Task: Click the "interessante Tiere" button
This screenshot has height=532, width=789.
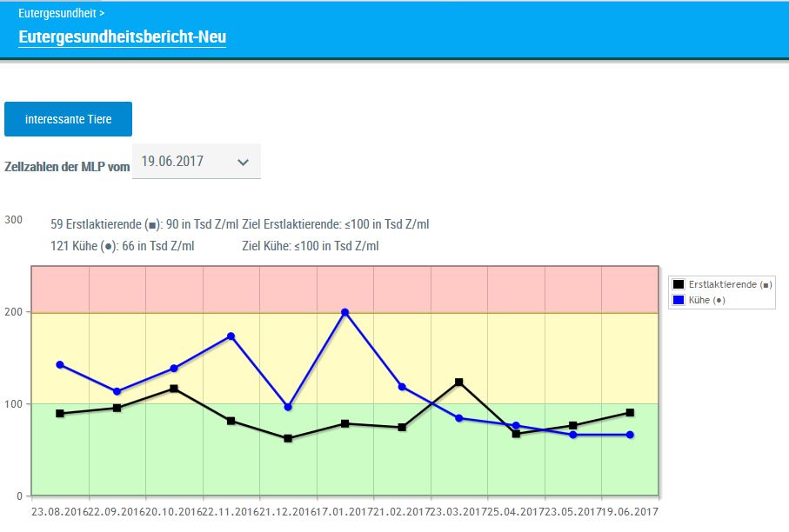Action: tap(68, 119)
